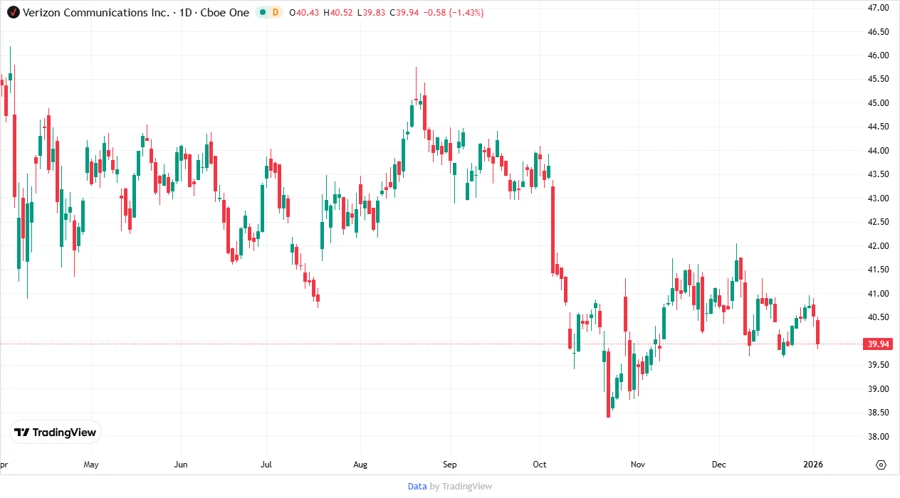
Task: Click the 38.50 price axis label
Action: pyautogui.click(x=878, y=412)
